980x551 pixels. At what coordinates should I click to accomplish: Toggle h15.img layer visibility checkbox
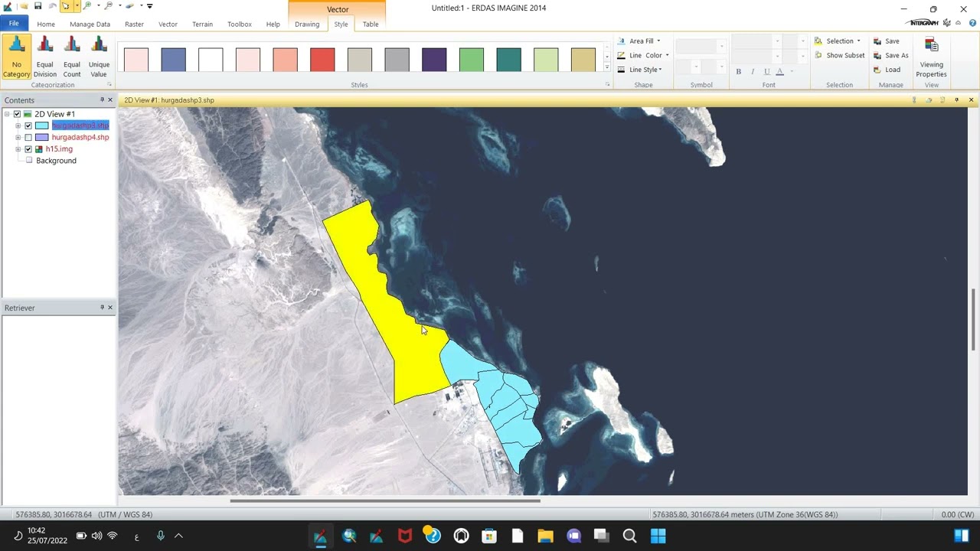[28, 149]
